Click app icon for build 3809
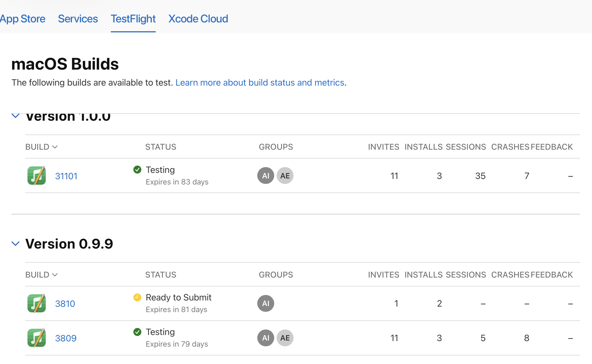Image resolution: width=592 pixels, height=364 pixels. point(36,338)
